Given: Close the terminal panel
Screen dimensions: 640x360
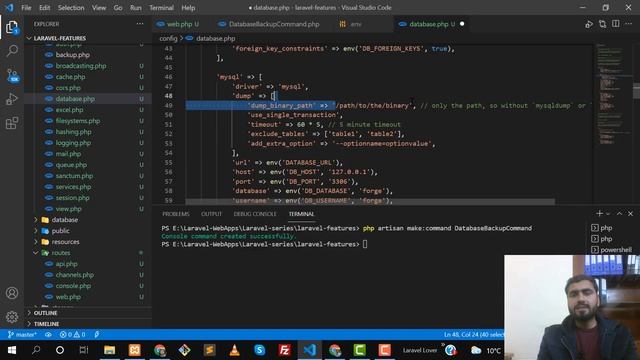Looking at the screenshot, I should point(630,213).
